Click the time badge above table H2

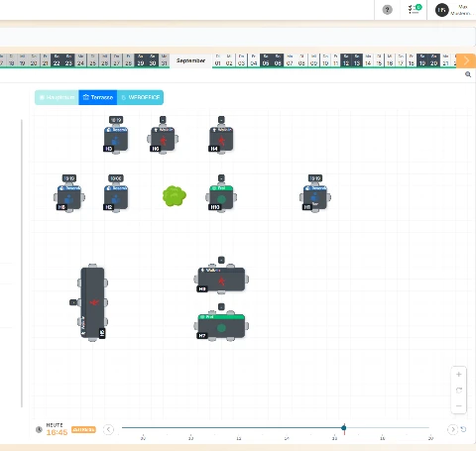(x=116, y=178)
